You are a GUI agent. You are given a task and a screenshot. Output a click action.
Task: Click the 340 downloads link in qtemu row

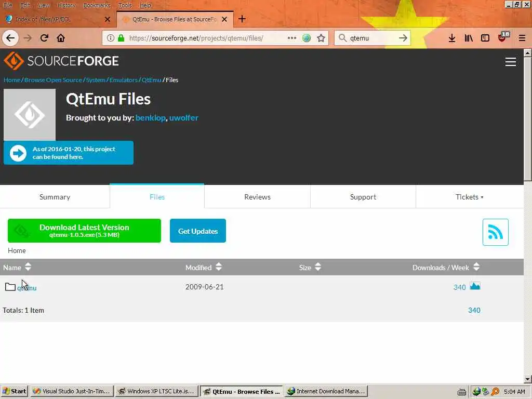459,287
